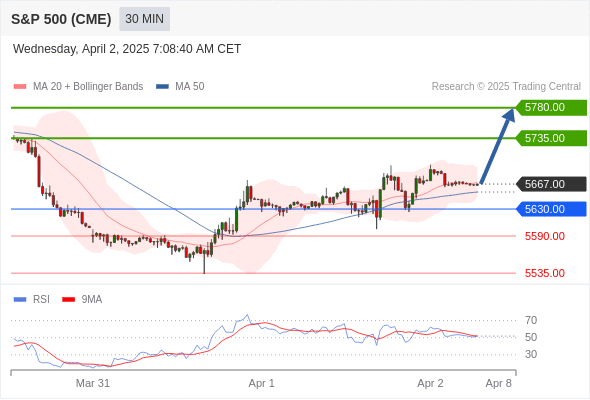
Task: Click the 30 MIN timeframe badge
Action: point(144,19)
